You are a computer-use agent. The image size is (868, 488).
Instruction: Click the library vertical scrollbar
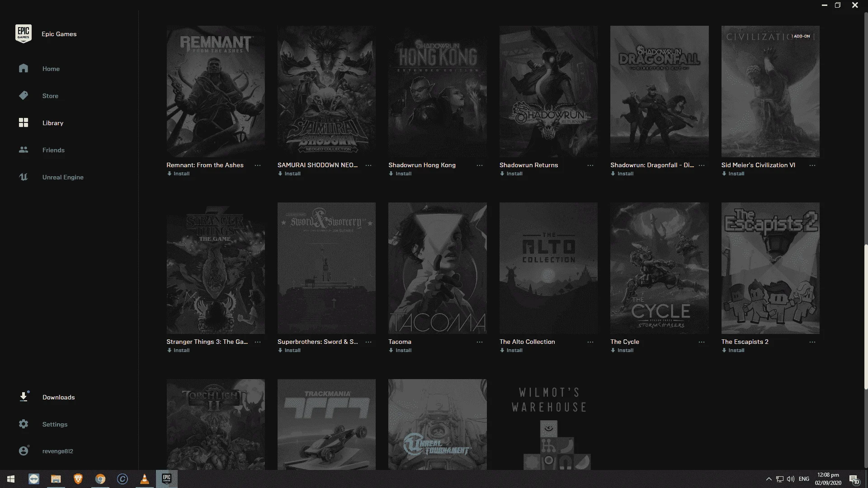coord(866,316)
